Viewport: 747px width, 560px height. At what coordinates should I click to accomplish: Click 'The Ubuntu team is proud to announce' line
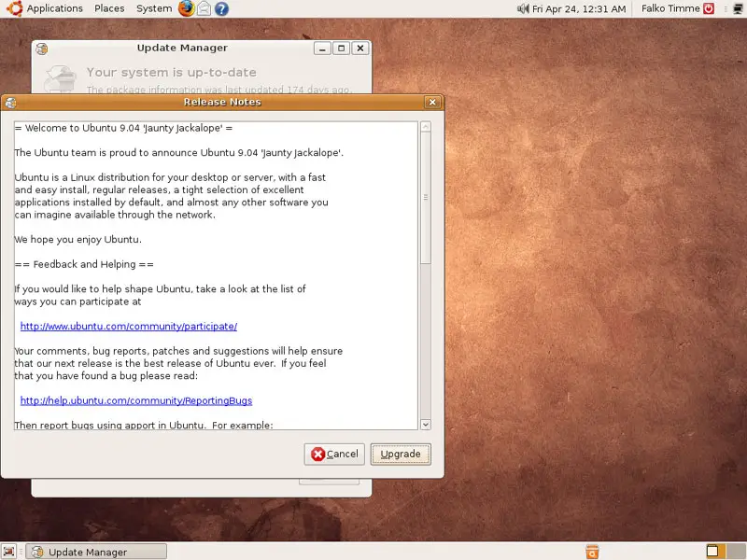coord(178,153)
